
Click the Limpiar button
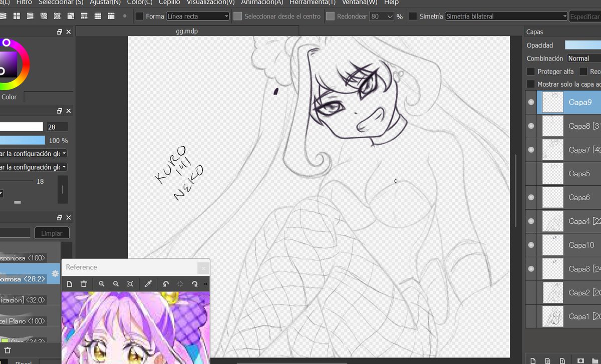(52, 233)
